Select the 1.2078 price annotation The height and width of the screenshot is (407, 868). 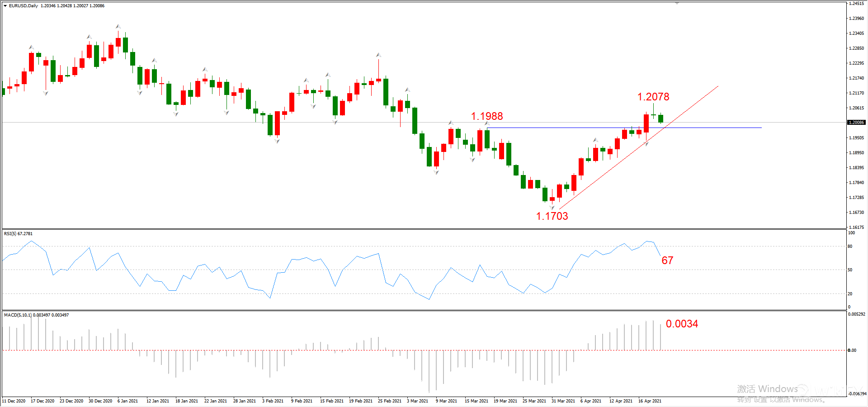pyautogui.click(x=653, y=97)
